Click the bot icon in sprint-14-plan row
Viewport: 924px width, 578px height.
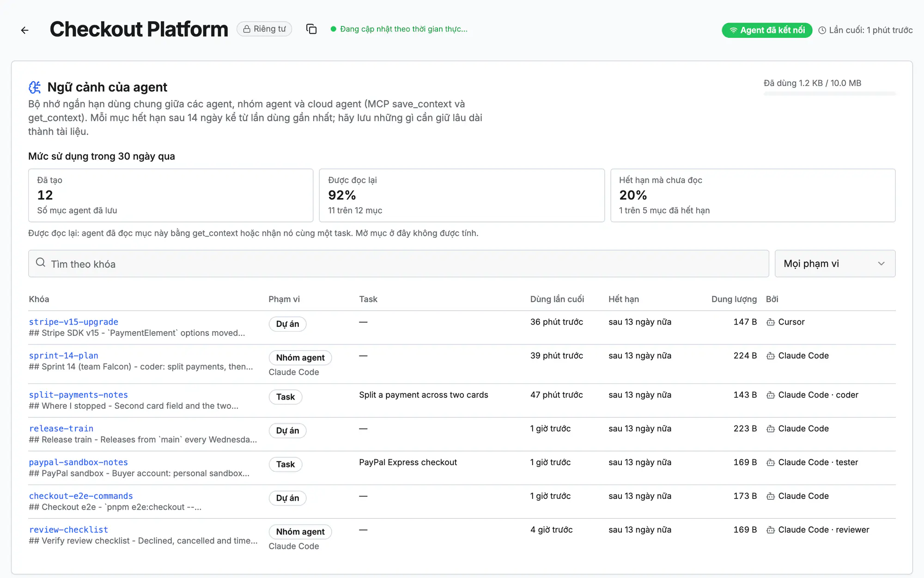771,356
